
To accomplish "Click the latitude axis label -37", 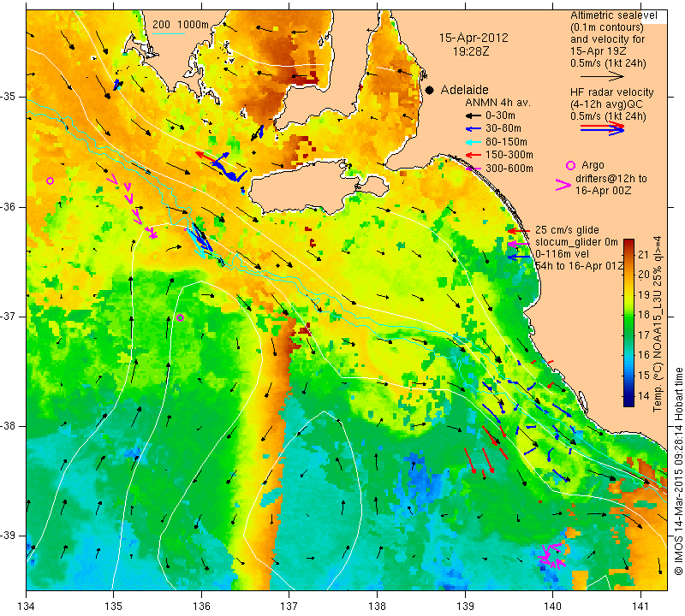I will pos(9,316).
